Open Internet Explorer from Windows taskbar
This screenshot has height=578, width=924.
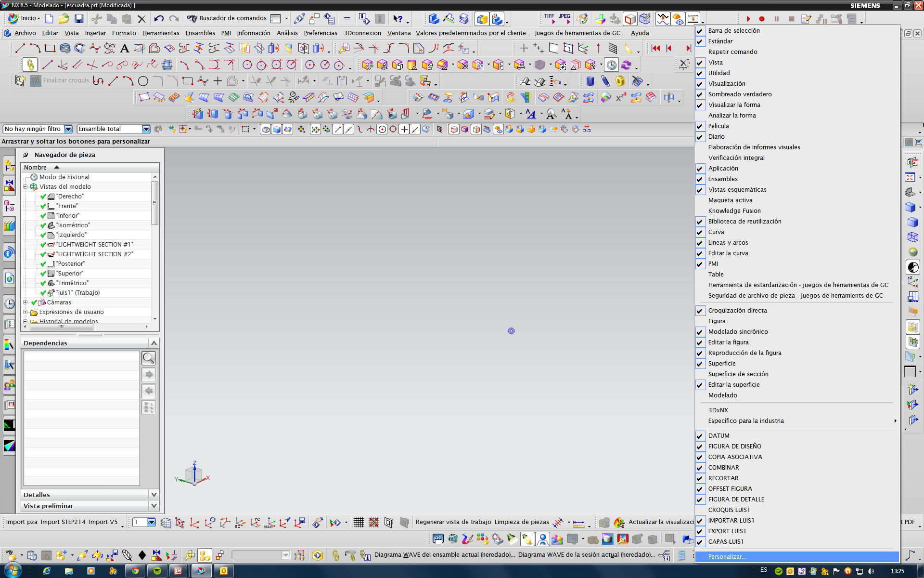(x=47, y=571)
